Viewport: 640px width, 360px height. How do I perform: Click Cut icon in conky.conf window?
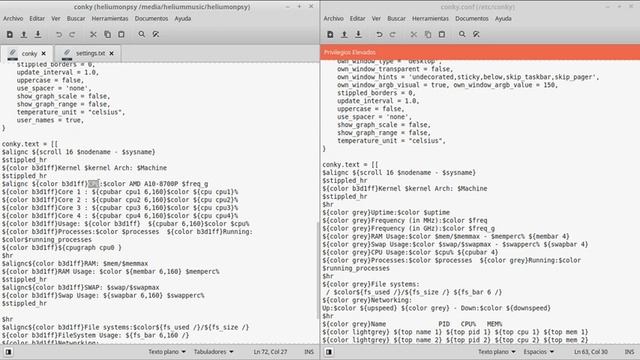tap(414, 35)
